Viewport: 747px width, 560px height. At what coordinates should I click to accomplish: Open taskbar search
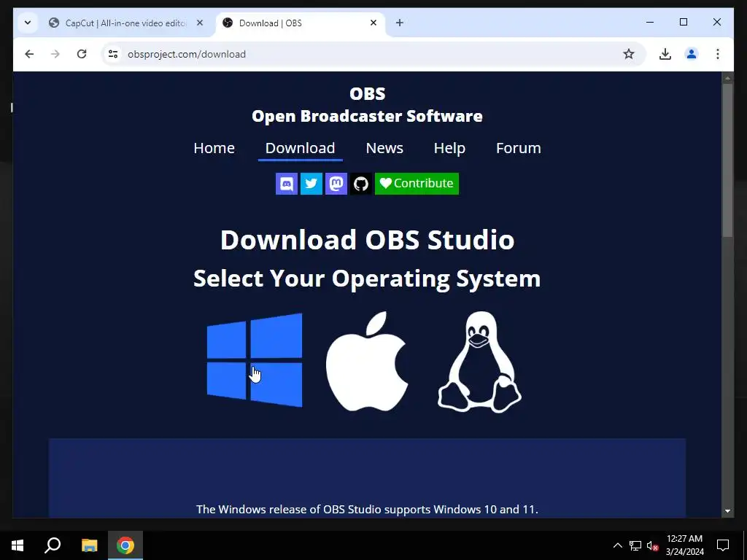(53, 545)
